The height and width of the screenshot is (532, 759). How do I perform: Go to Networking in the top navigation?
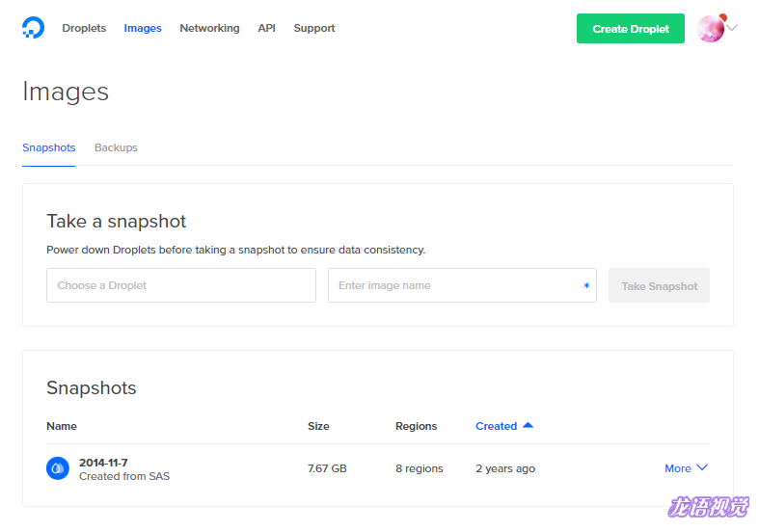(209, 29)
